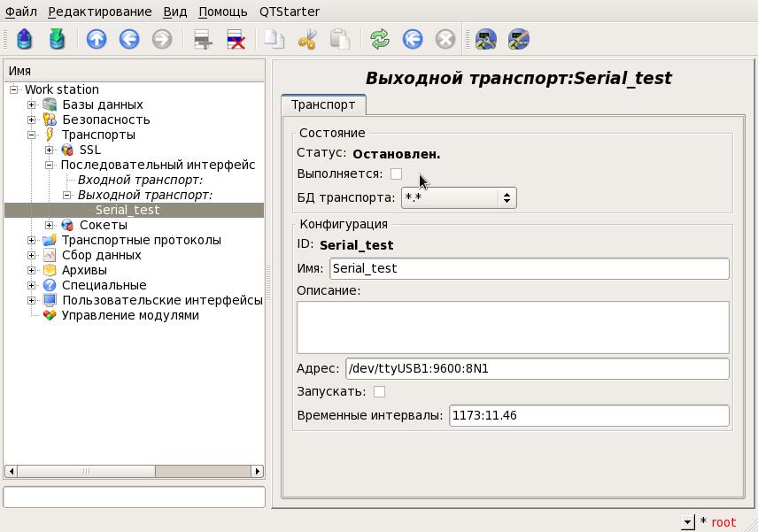Click the load from database icon
The image size is (758, 532).
(x=24, y=39)
